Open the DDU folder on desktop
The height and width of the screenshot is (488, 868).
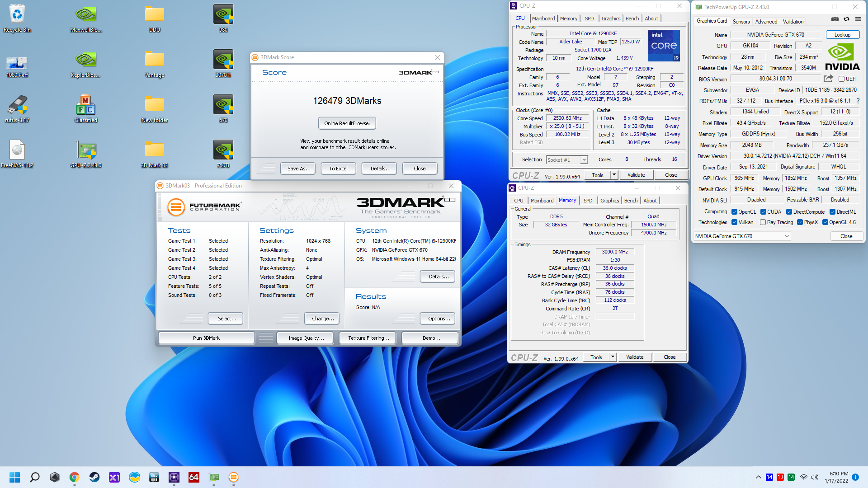(x=155, y=18)
